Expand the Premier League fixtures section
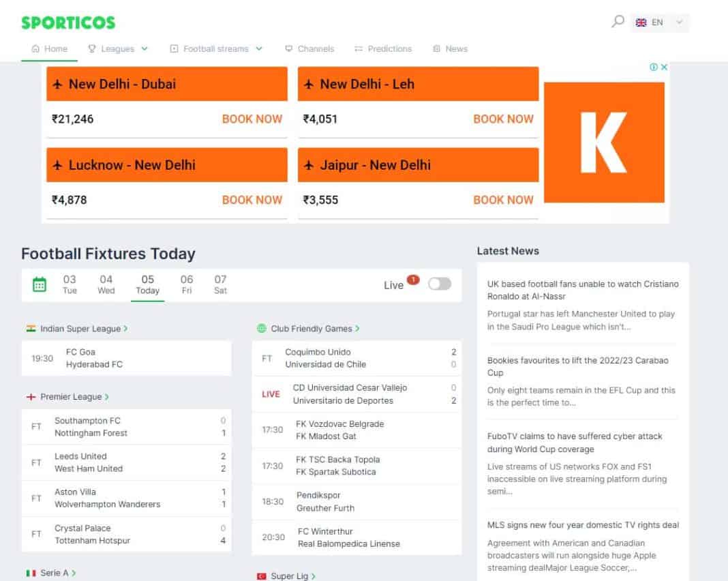Viewport: 728px width, 581px height. [73, 396]
